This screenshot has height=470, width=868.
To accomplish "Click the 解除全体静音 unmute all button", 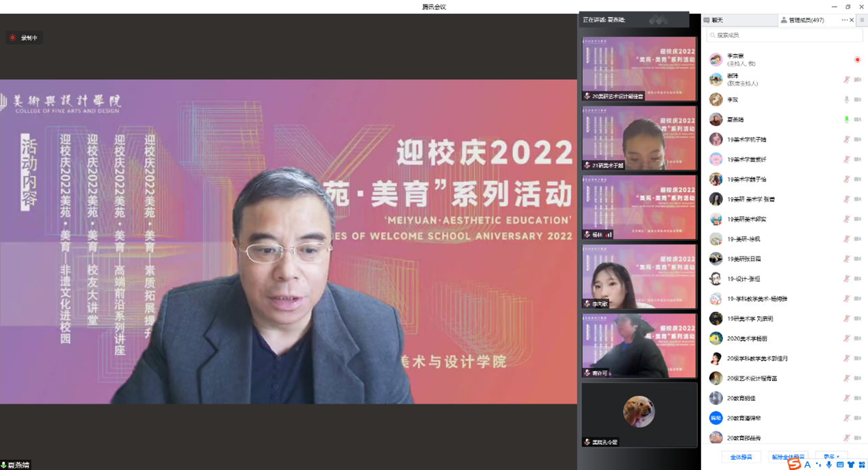I will pyautogui.click(x=788, y=457).
